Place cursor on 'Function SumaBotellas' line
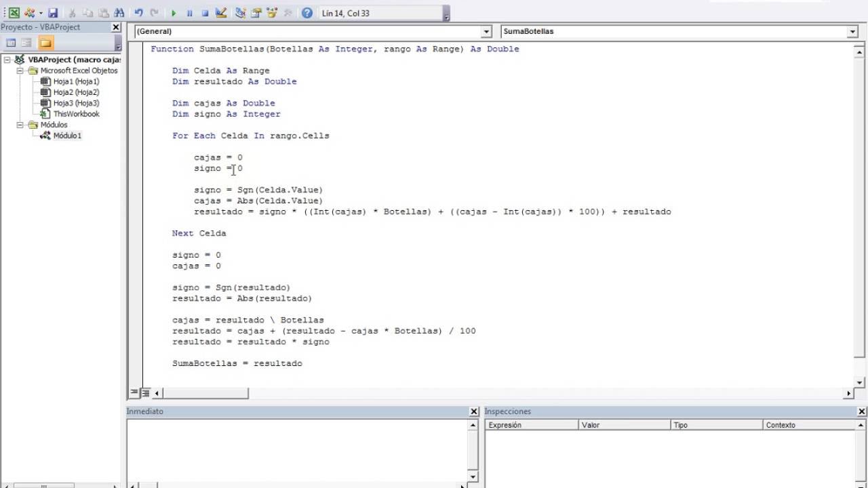868x488 pixels. click(335, 49)
